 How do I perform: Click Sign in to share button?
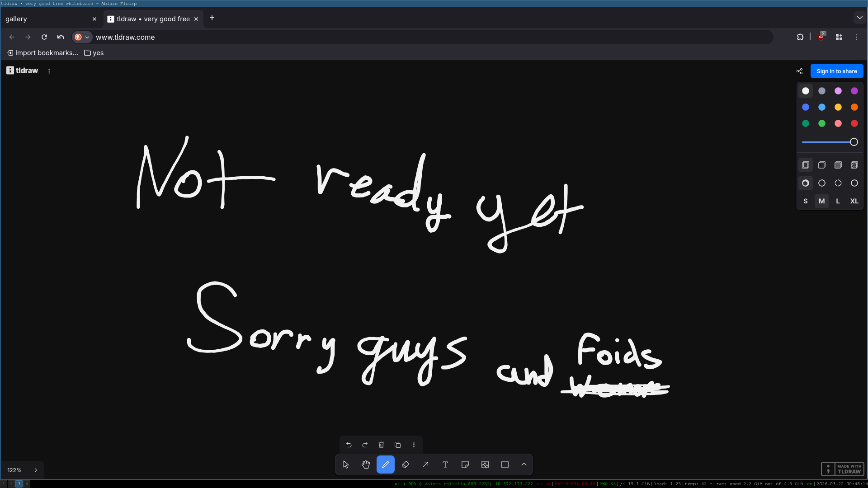(x=836, y=71)
